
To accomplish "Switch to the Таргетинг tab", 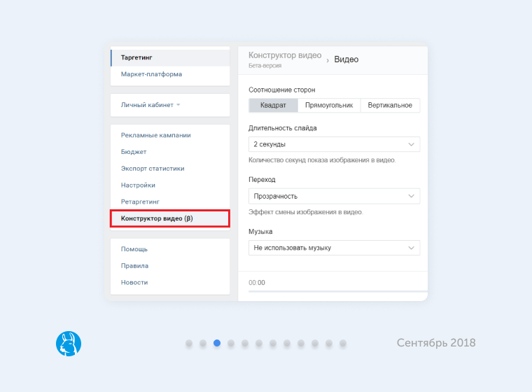I will [x=136, y=57].
